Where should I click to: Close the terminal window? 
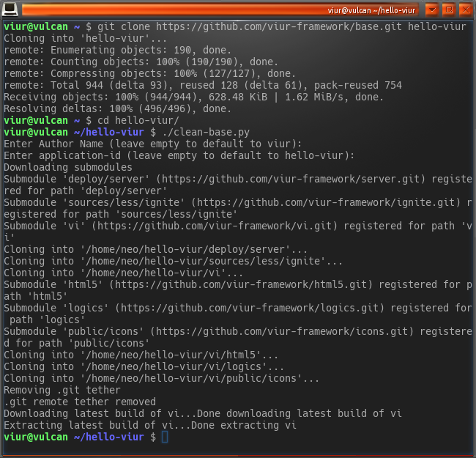[466, 10]
